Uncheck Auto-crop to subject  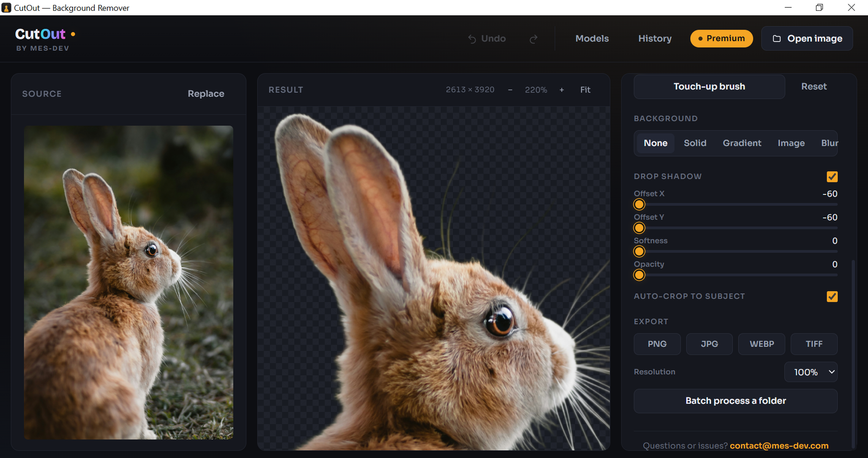point(832,297)
